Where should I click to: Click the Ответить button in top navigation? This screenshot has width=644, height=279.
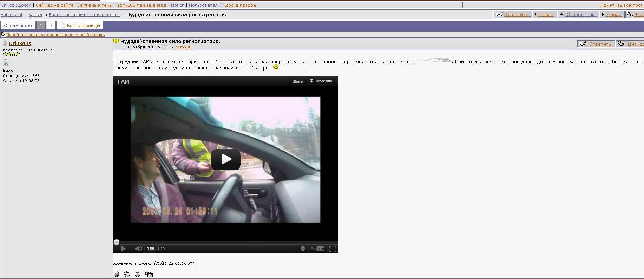click(x=513, y=14)
